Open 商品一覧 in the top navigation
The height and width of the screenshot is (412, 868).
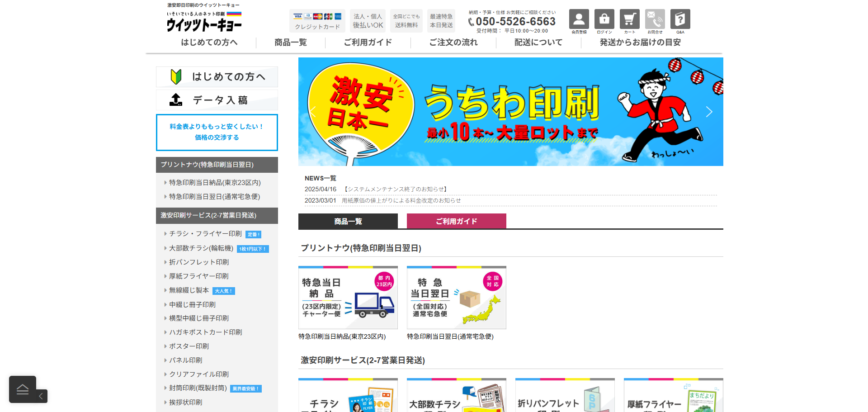point(290,43)
